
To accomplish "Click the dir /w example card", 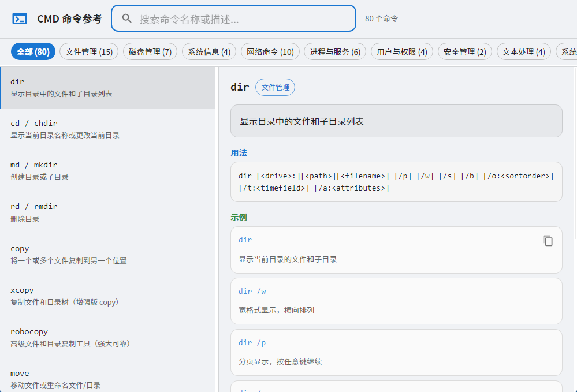I will pos(396,301).
